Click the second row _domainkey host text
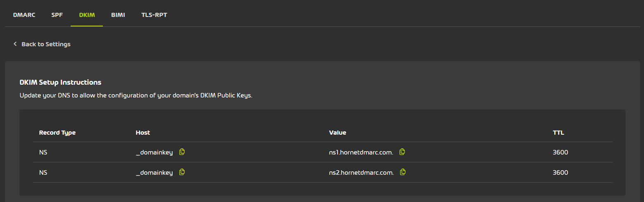 point(154,173)
